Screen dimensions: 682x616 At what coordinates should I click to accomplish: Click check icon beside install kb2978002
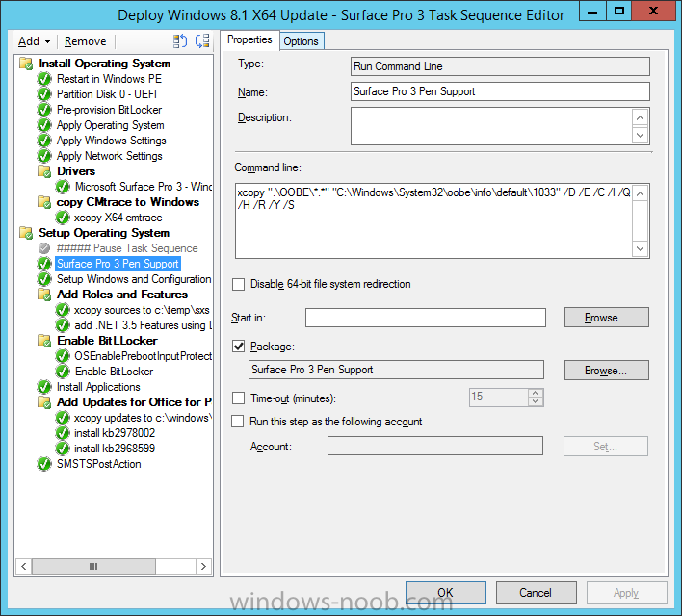click(63, 433)
